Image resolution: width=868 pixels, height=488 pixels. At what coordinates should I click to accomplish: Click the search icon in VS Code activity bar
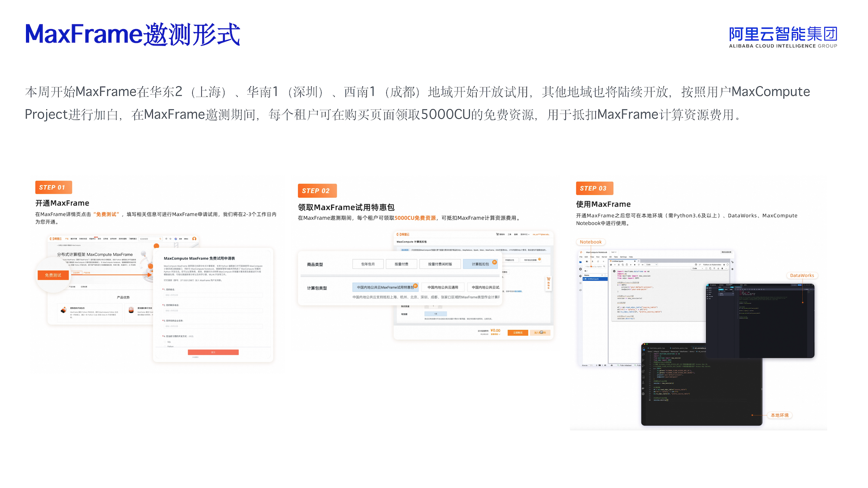pos(643,354)
